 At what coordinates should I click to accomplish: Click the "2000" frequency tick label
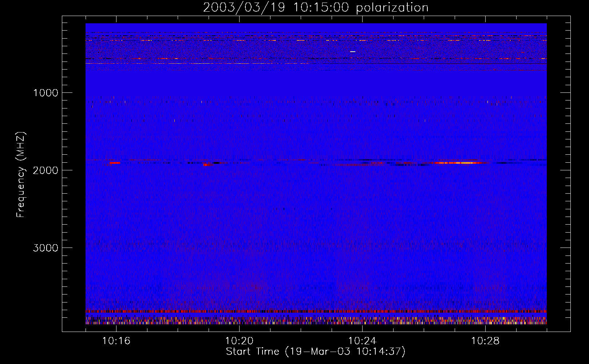(46, 170)
